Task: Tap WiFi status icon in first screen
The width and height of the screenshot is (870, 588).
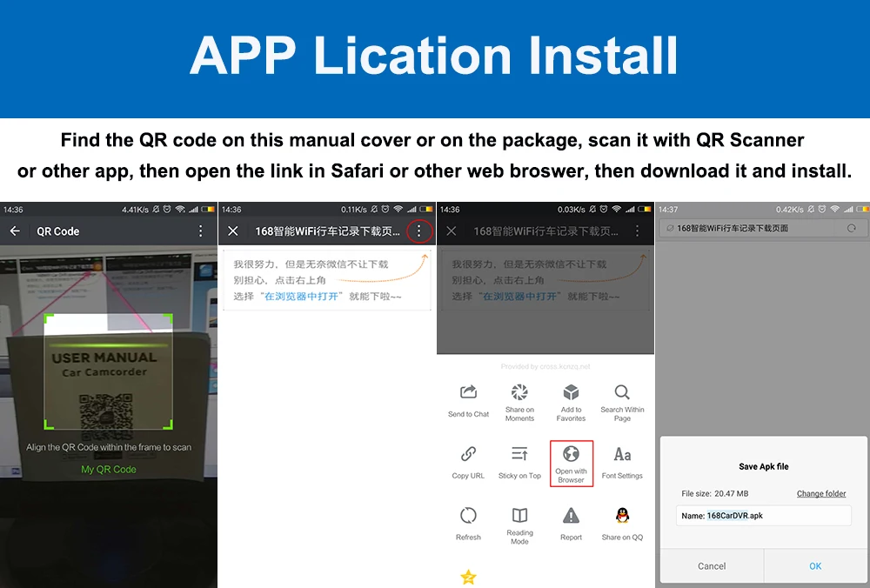Action: tap(180, 209)
